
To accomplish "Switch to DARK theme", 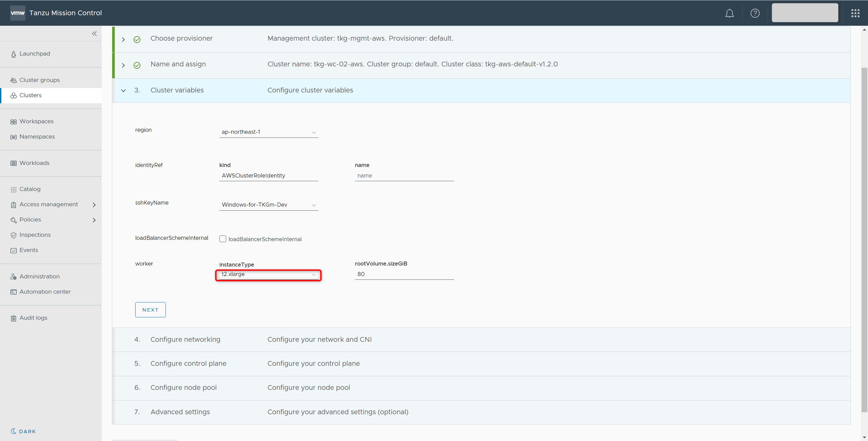I will 23,431.
